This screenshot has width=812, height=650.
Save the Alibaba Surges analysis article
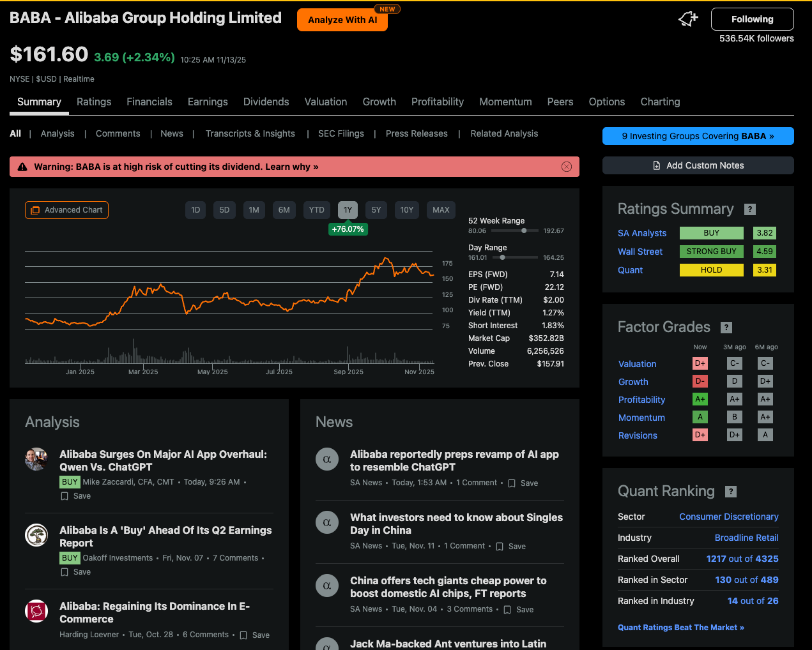coord(75,496)
